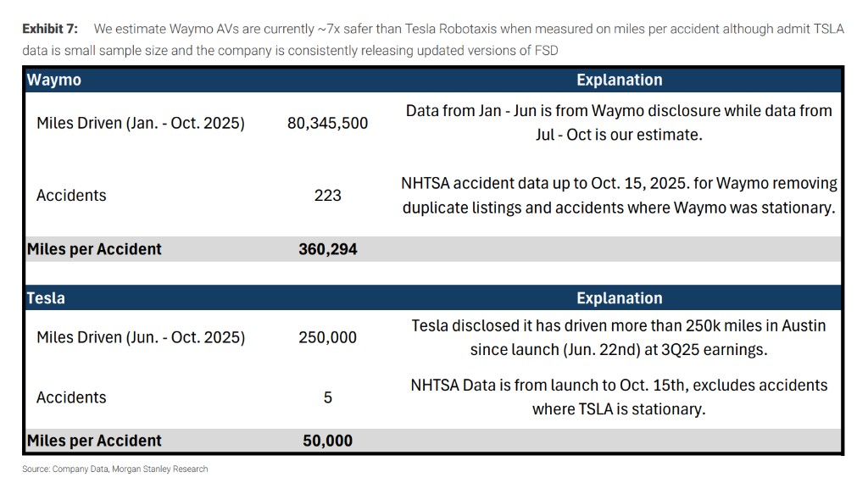868x483 pixels.
Task: Click Tesla section Explanation column header
Action: coord(619,298)
